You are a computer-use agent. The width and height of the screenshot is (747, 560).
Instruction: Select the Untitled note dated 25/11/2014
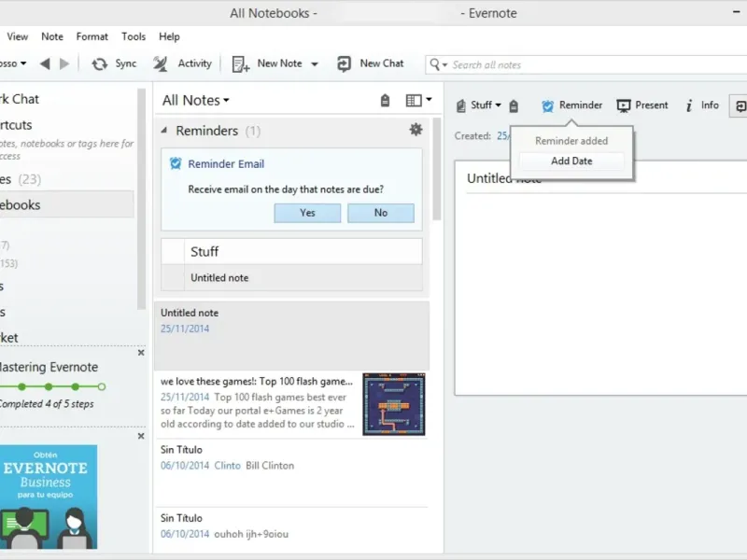tap(291, 336)
